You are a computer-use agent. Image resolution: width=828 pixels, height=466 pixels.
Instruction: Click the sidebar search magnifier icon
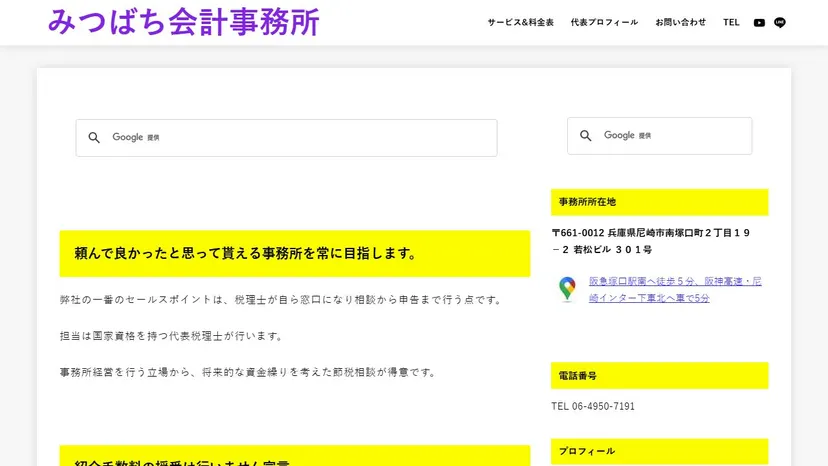click(586, 136)
